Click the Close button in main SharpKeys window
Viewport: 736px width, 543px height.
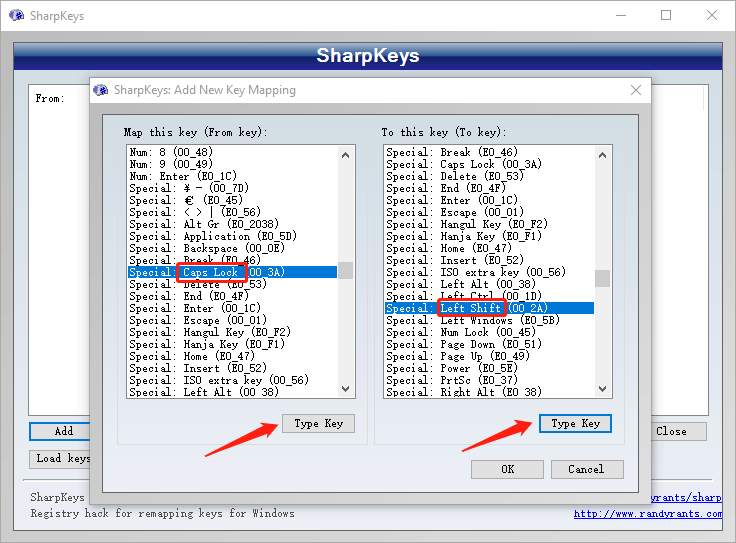click(679, 431)
